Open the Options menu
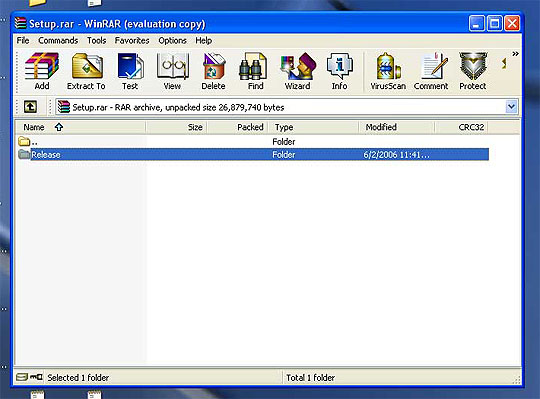 coord(172,41)
